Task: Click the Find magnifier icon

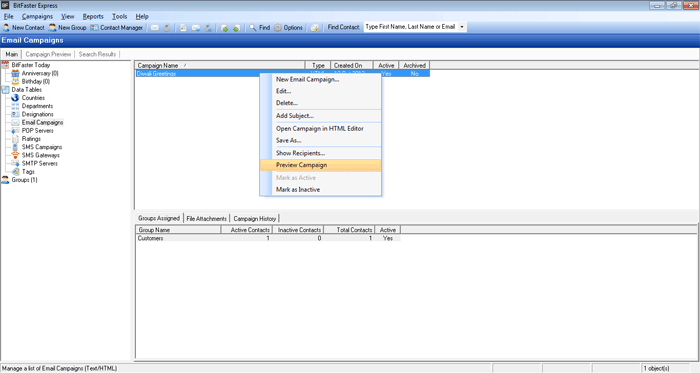Action: [x=253, y=28]
